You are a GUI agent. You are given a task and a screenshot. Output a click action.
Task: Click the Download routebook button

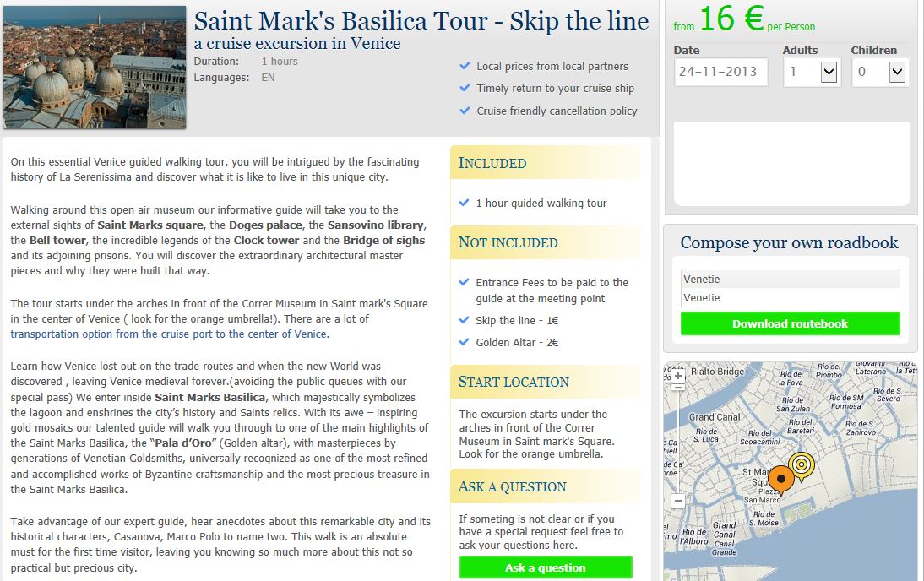coord(790,323)
